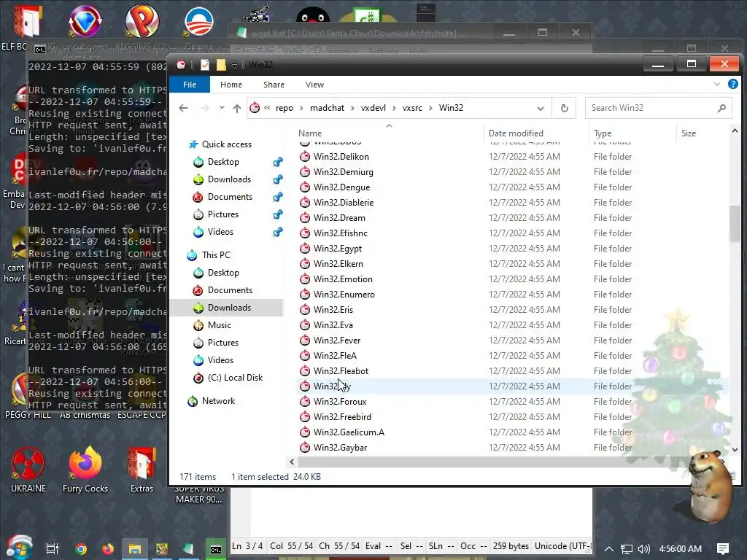Select the Win32.Fever folder icon
This screenshot has width=747, height=560.
305,341
